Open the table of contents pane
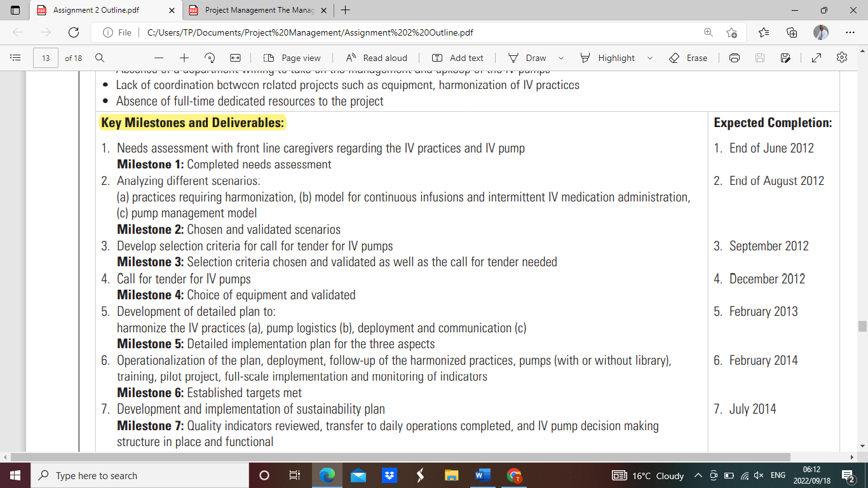868x488 pixels. 15,58
